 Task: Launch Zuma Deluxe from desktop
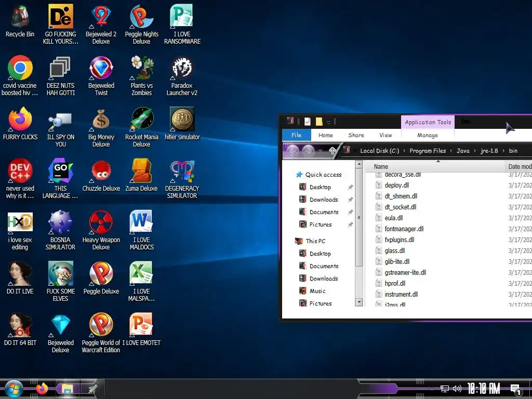coord(142,175)
